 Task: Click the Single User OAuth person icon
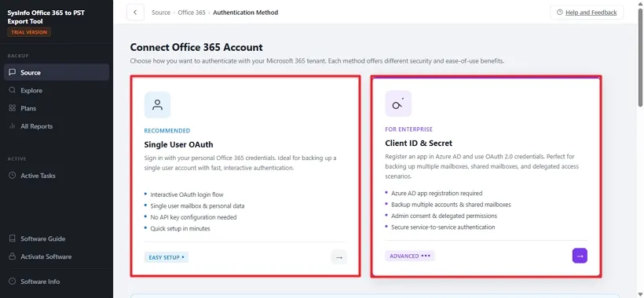(x=157, y=105)
